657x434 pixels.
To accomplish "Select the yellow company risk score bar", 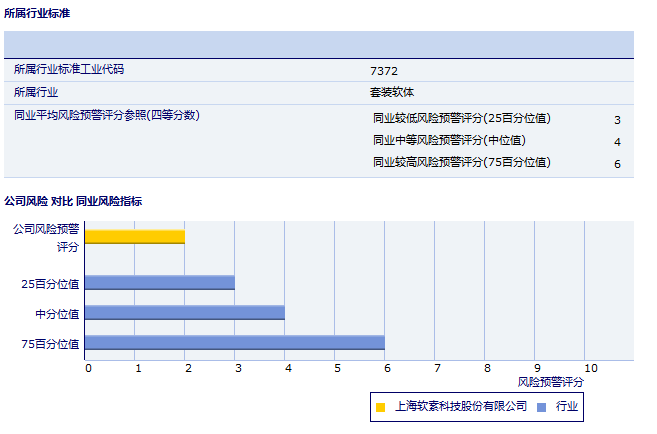I will 135,237.
